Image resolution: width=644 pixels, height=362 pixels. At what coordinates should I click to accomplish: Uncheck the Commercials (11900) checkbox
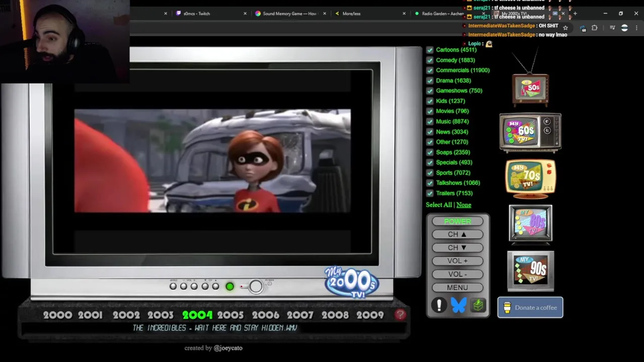click(x=430, y=70)
